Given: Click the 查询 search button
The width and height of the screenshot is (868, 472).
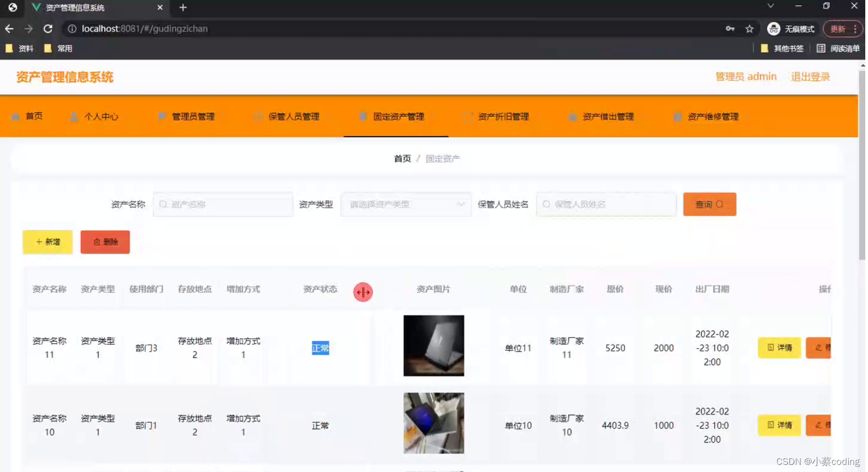Looking at the screenshot, I should tap(709, 204).
